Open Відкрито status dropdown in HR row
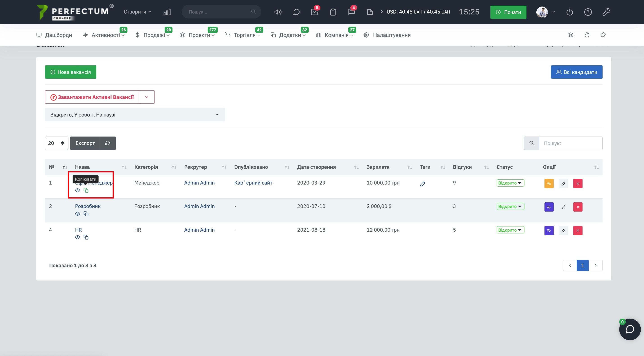The height and width of the screenshot is (356, 644). pyautogui.click(x=510, y=230)
